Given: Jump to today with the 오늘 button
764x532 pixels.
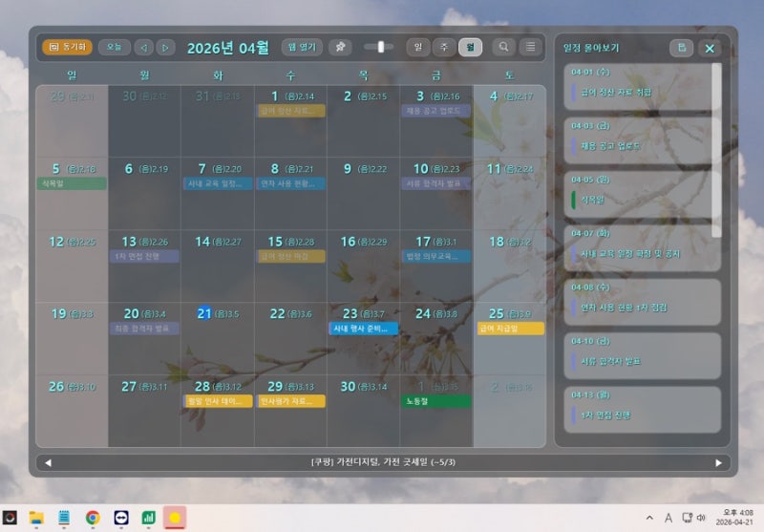Looking at the screenshot, I should (114, 47).
